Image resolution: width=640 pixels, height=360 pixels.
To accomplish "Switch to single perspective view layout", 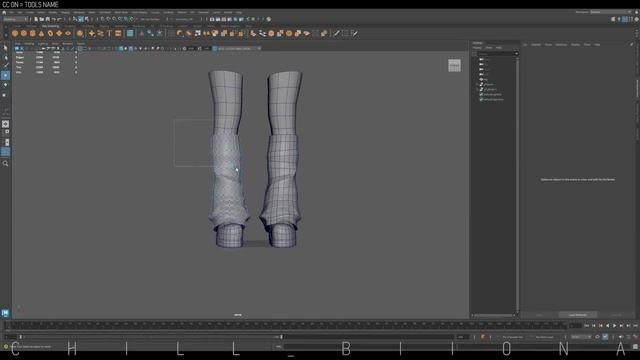I will (x=5, y=124).
